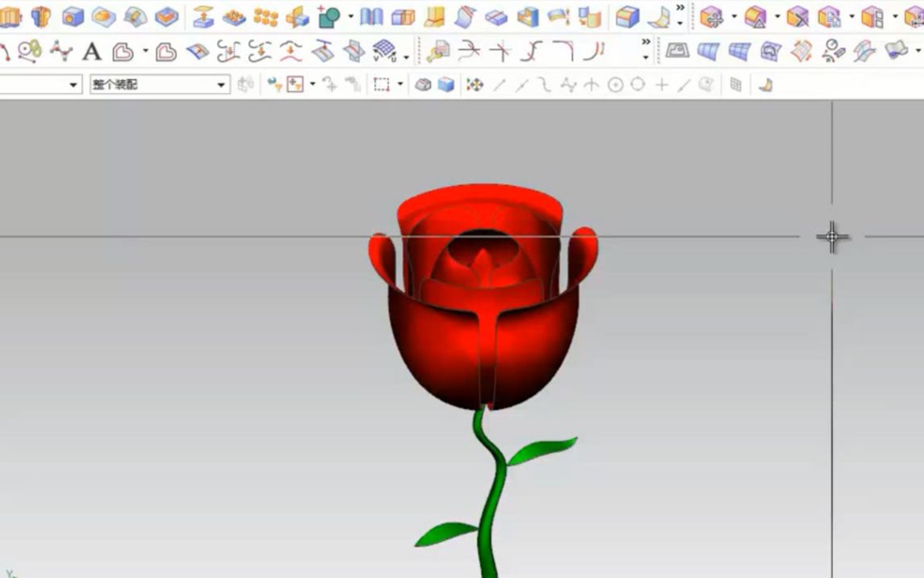Click the Edge Blend tool icon
924x578 pixels.
pyautogui.click(x=627, y=17)
